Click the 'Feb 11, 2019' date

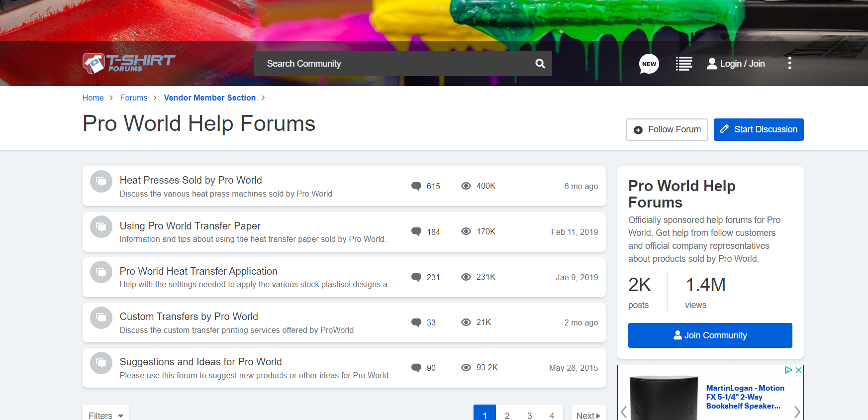[x=575, y=232]
